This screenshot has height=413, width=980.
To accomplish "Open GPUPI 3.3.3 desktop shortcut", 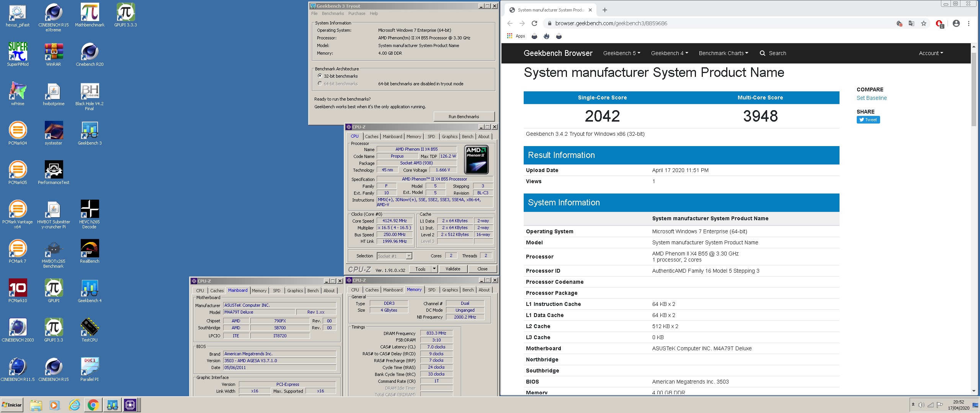I will 126,16.
